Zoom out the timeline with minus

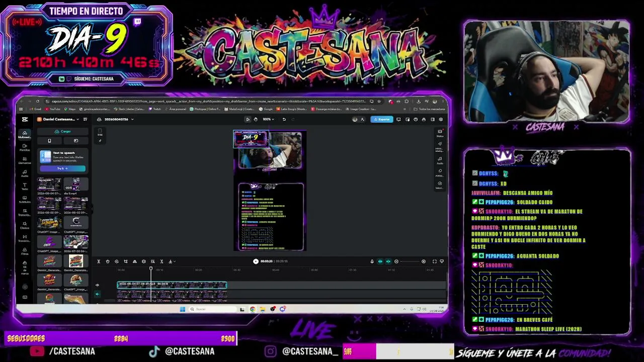[x=396, y=261]
